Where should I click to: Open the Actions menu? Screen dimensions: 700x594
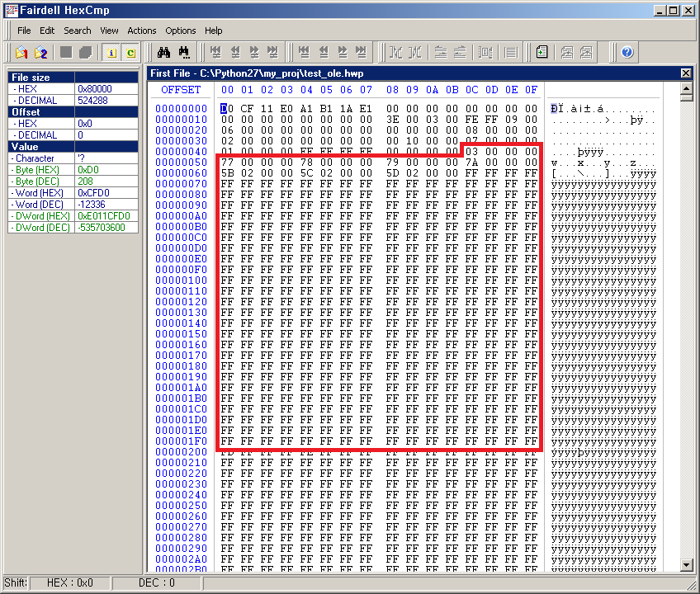click(x=142, y=31)
